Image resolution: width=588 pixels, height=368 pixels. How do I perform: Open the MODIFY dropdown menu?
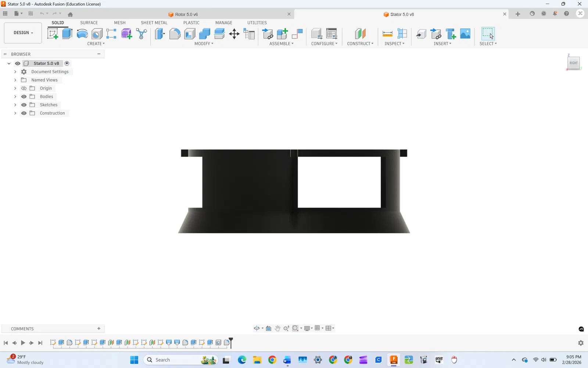(x=204, y=44)
